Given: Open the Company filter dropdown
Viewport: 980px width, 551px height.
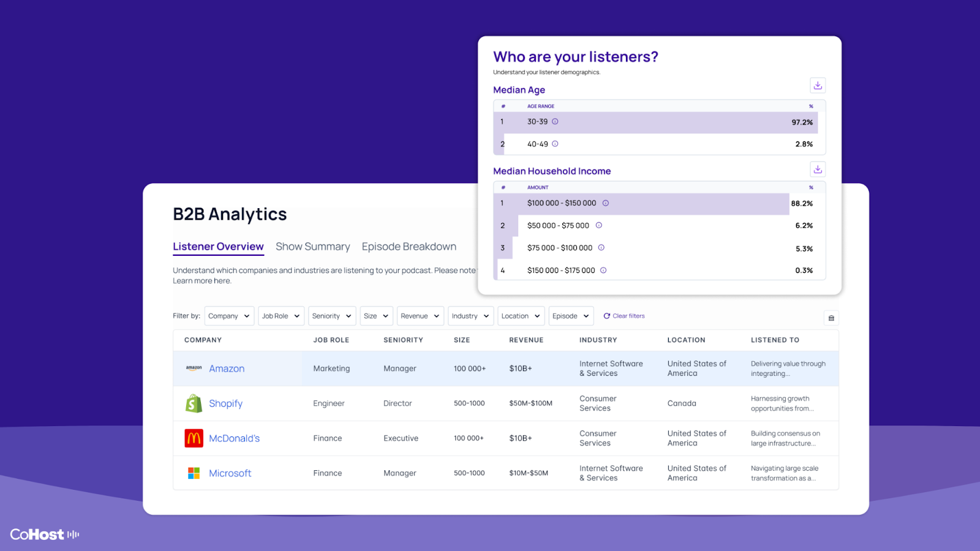Looking at the screenshot, I should point(230,316).
